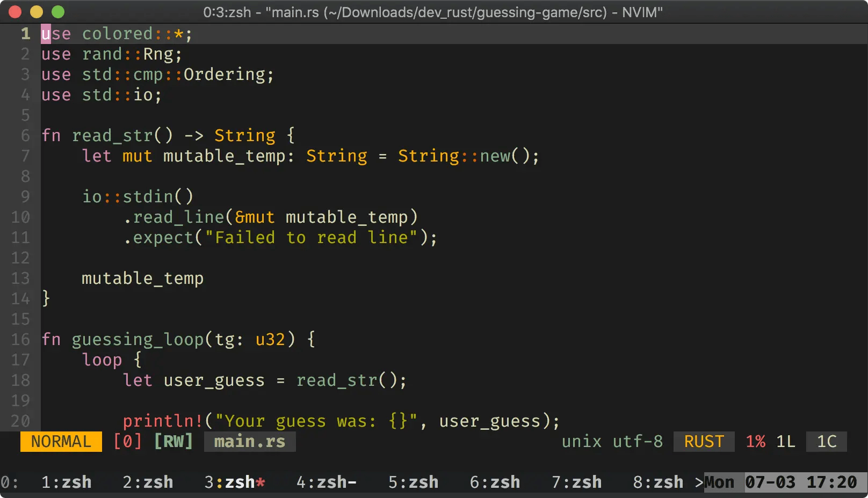This screenshot has height=498, width=868.
Task: Click the [RW] read-write status indicator
Action: click(x=173, y=441)
